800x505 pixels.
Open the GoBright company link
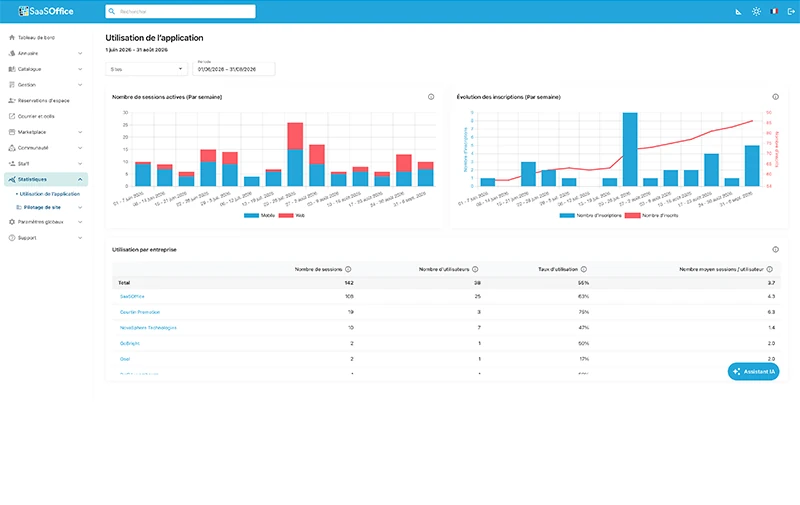(130, 343)
